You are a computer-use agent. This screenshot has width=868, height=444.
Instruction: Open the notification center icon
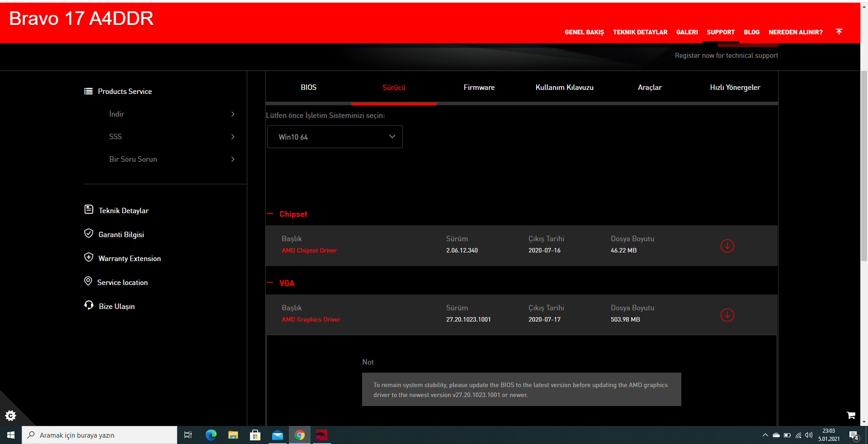[x=854, y=435]
